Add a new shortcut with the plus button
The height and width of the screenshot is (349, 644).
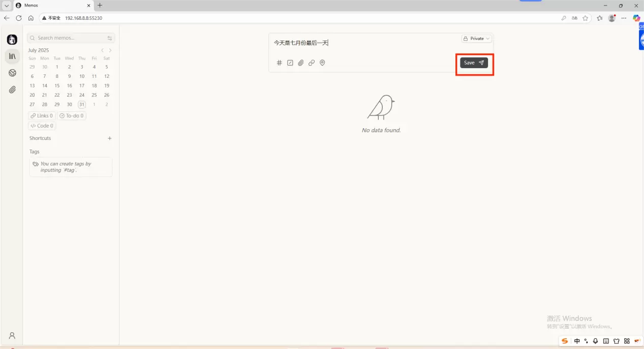coord(109,138)
